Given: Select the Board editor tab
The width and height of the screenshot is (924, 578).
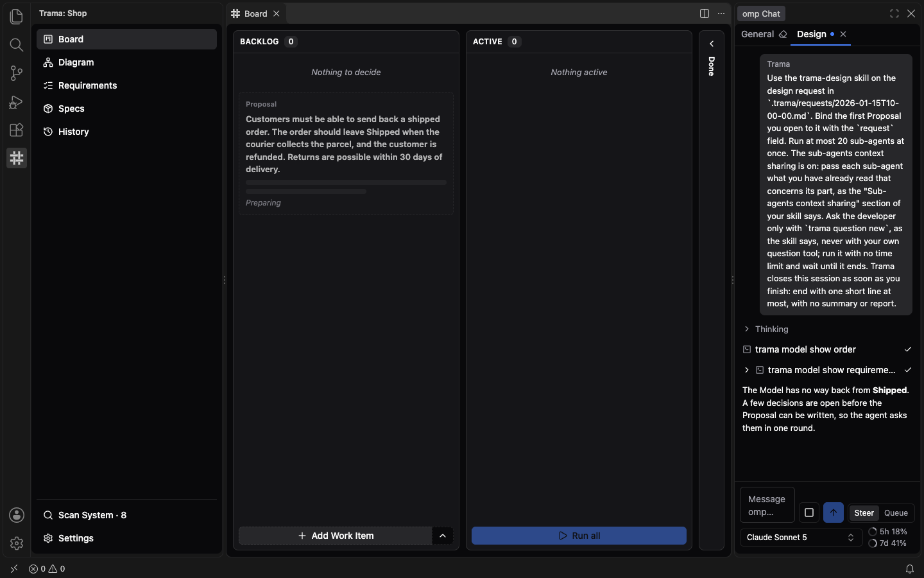Looking at the screenshot, I should tap(255, 13).
